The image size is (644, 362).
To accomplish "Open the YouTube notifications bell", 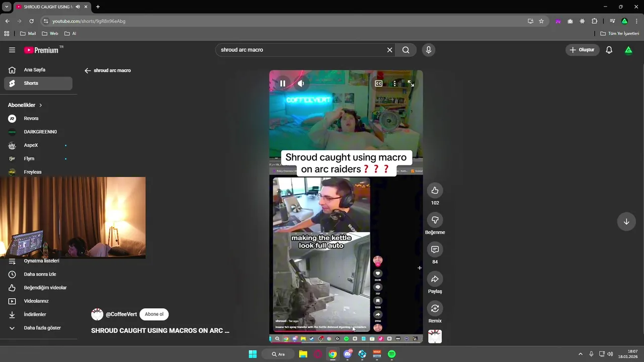I will [x=609, y=50].
